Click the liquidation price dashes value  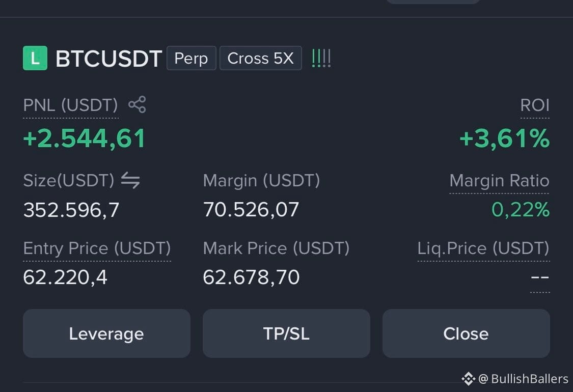point(540,277)
